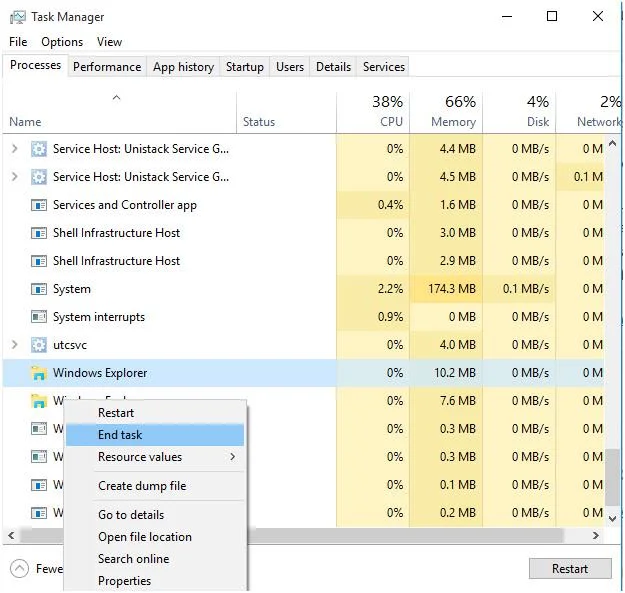Image resolution: width=625 pixels, height=593 pixels.
Task: Select the System interrupts process name
Action: coord(99,317)
